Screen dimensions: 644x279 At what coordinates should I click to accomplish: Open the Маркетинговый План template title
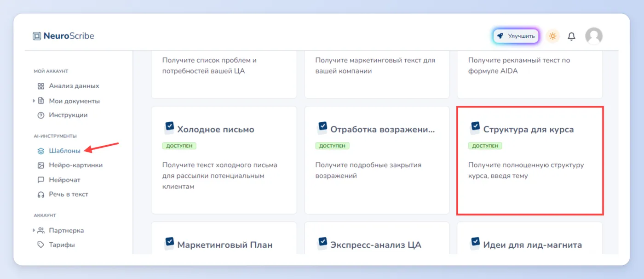pos(225,245)
